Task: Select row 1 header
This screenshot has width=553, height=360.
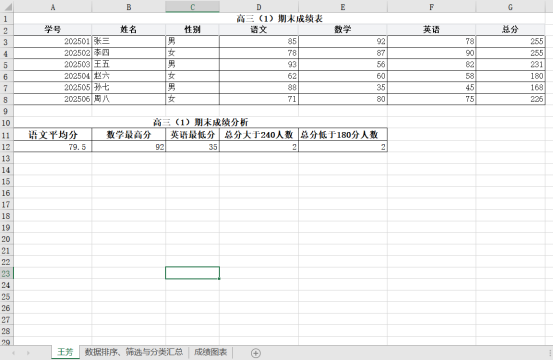Action: [6, 18]
